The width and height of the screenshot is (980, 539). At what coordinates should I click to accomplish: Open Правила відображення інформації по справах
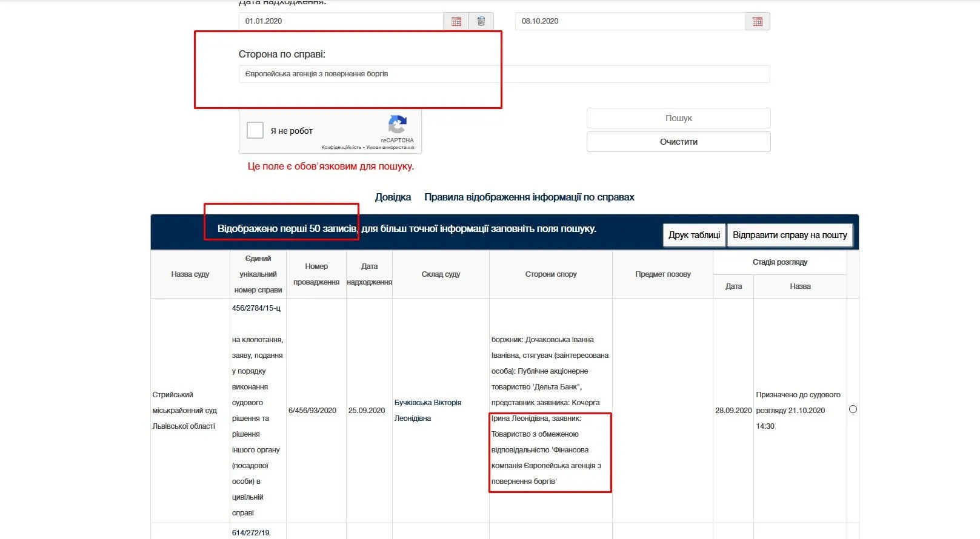click(x=529, y=197)
